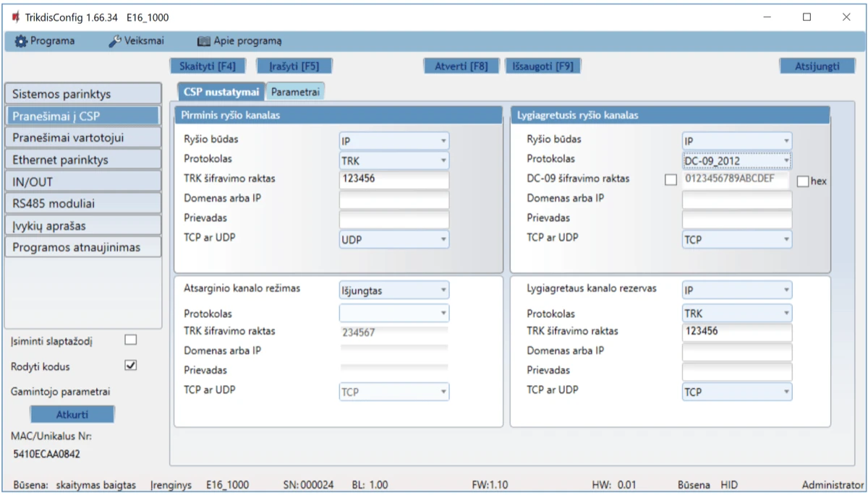Open the Ethernet parinktys section
Image resolution: width=868 pixels, height=495 pixels.
(82, 160)
